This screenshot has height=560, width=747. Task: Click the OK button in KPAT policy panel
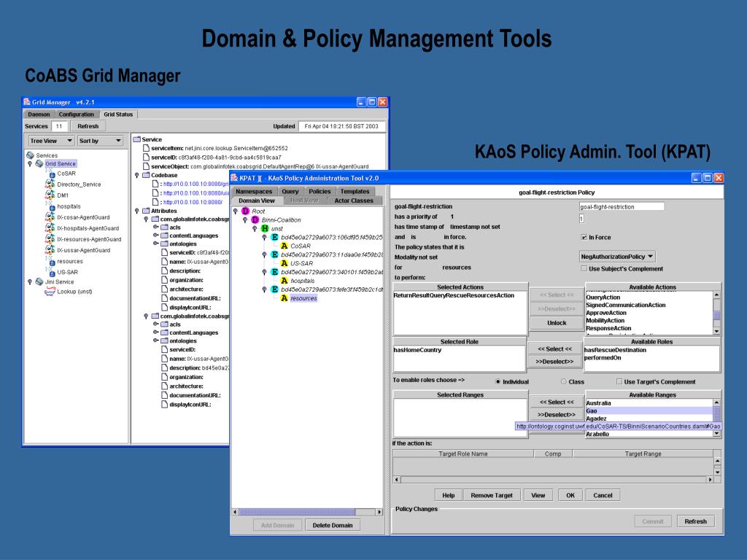pyautogui.click(x=570, y=495)
